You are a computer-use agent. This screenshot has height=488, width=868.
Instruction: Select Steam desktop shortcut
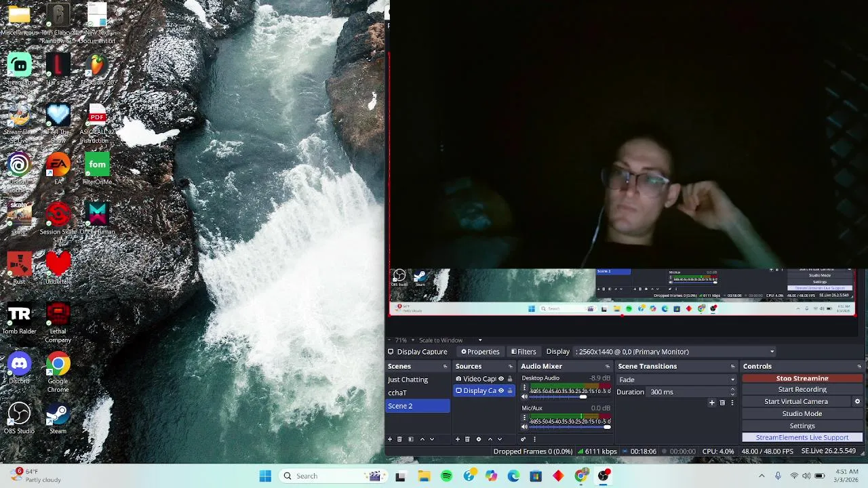58,418
